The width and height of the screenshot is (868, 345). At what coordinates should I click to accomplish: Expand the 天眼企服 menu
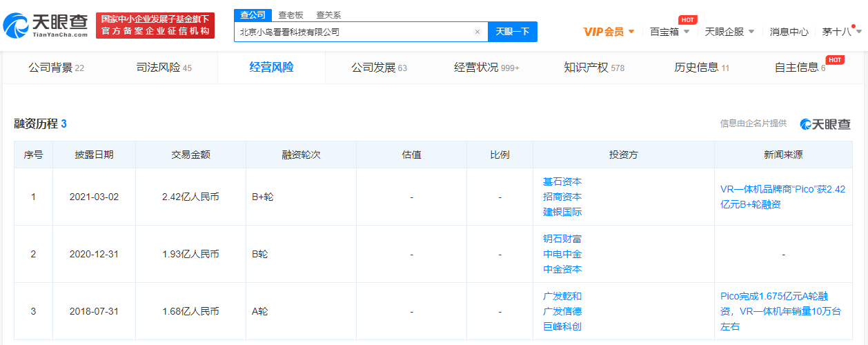click(729, 32)
